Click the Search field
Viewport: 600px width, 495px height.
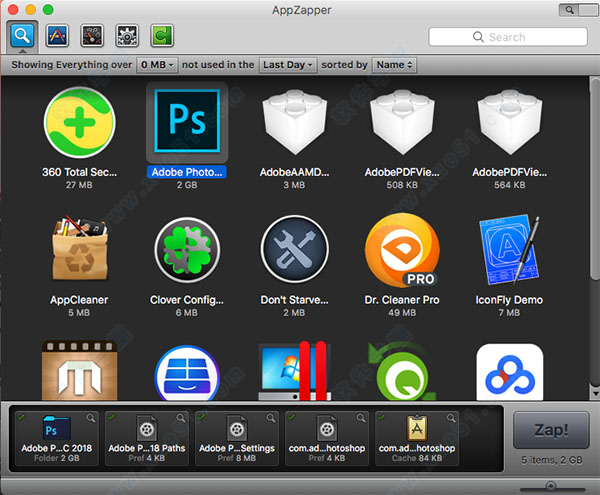pyautogui.click(x=508, y=37)
